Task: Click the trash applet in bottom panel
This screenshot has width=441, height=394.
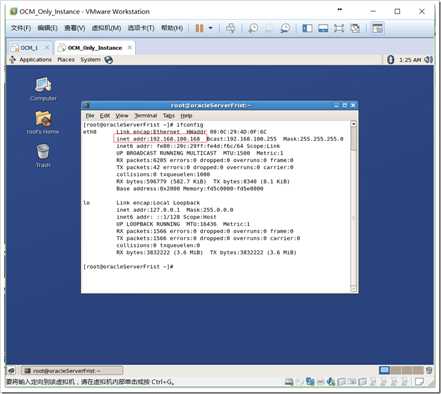Action: point(429,370)
